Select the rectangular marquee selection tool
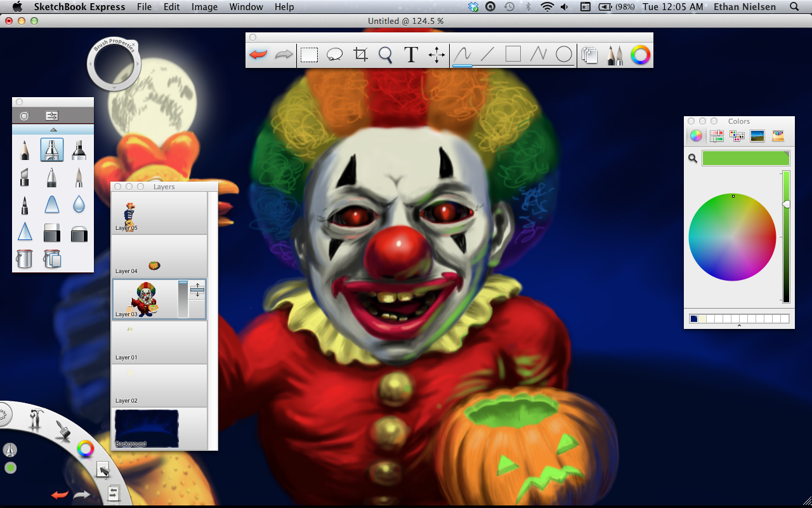The height and width of the screenshot is (508, 812). [309, 55]
